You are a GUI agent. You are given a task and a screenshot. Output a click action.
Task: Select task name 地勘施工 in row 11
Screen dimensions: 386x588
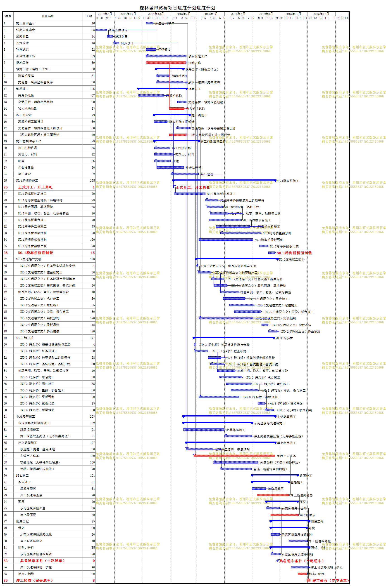[x=22, y=89]
